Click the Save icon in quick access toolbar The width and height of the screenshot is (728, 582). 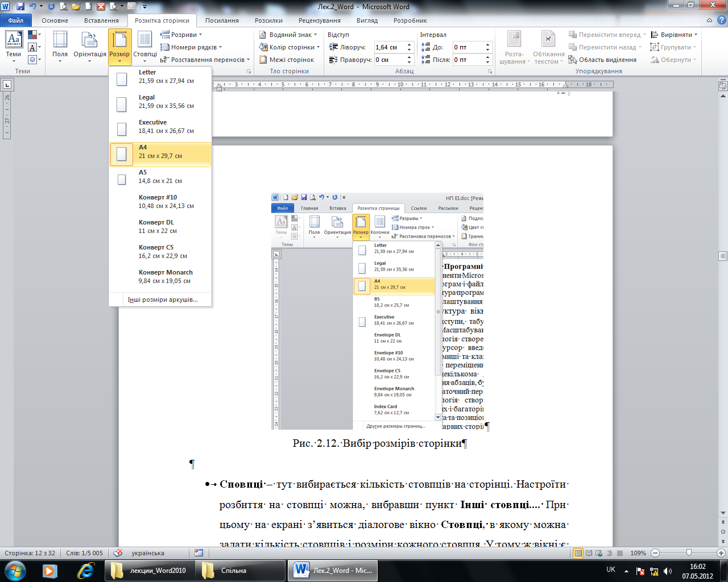pyautogui.click(x=20, y=6)
